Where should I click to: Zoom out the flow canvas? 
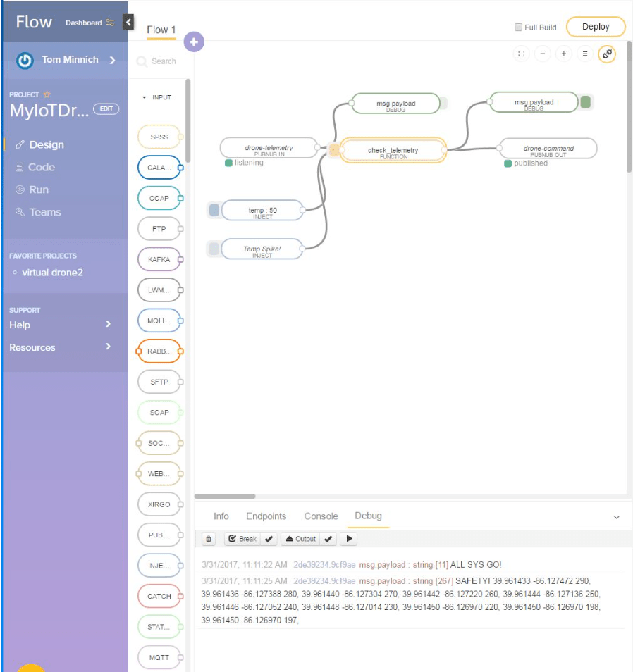pyautogui.click(x=542, y=54)
